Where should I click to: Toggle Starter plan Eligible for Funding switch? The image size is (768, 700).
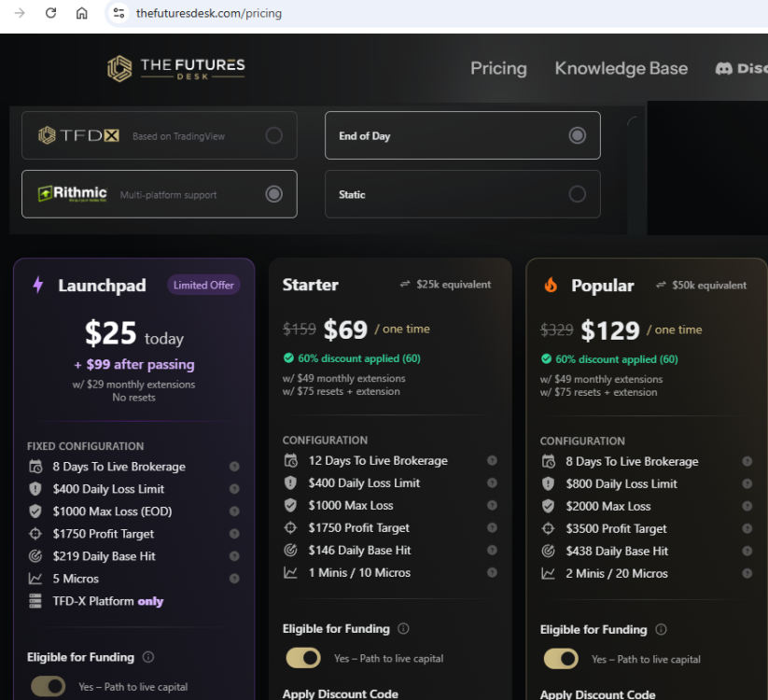(303, 658)
